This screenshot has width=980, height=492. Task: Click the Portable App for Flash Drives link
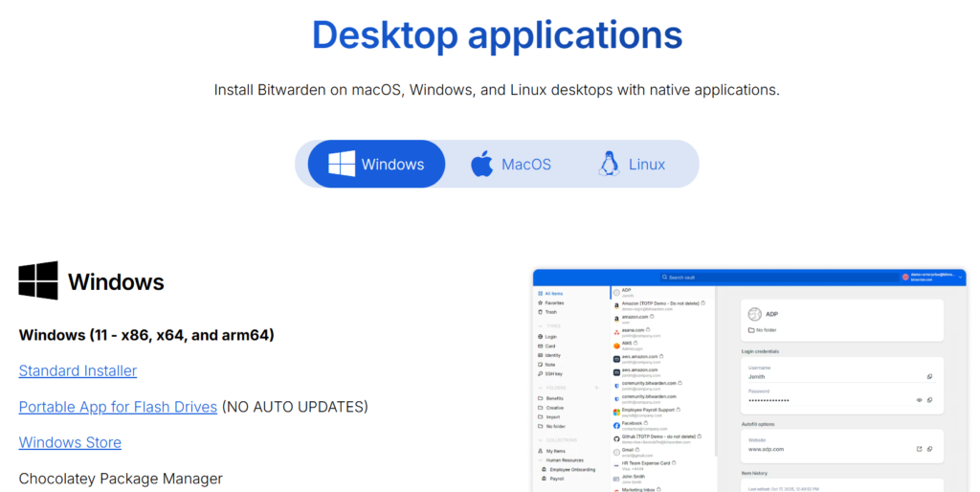tap(118, 407)
